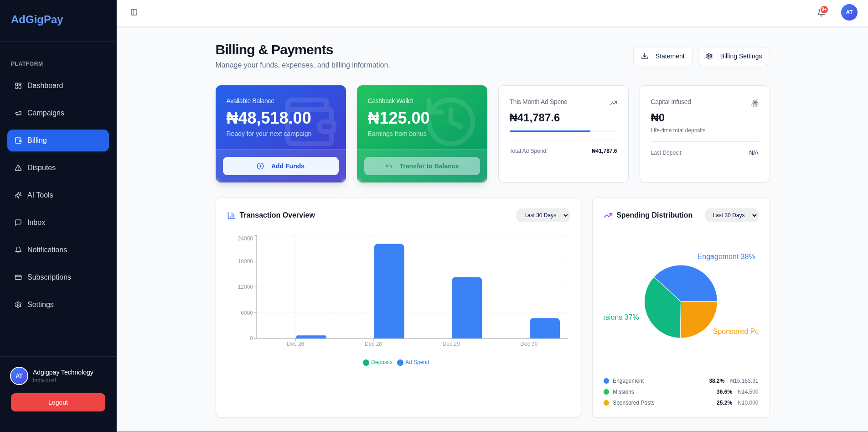Open Spending Distribution Last 30 Days dropdown
Image resolution: width=868 pixels, height=432 pixels.
(x=732, y=215)
